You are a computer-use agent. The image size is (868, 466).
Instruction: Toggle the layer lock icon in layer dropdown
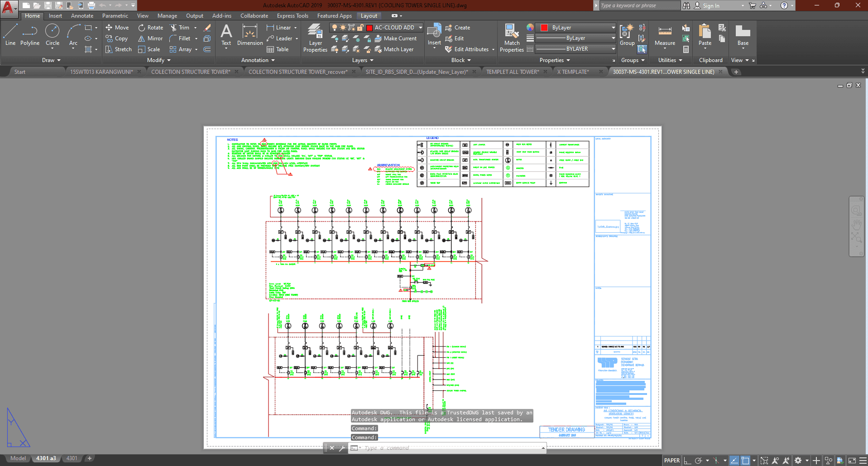(360, 28)
